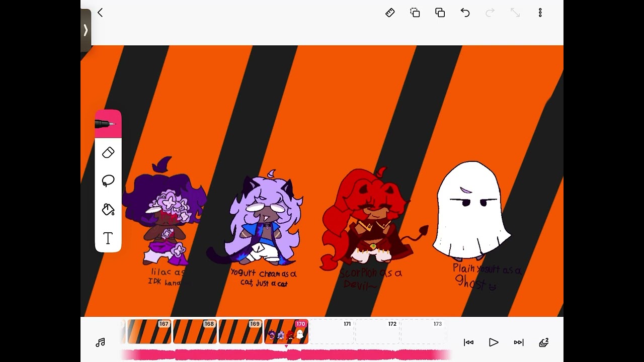This screenshot has width=644, height=362.
Task: Select current frame 170 thumbnail
Action: tap(286, 332)
